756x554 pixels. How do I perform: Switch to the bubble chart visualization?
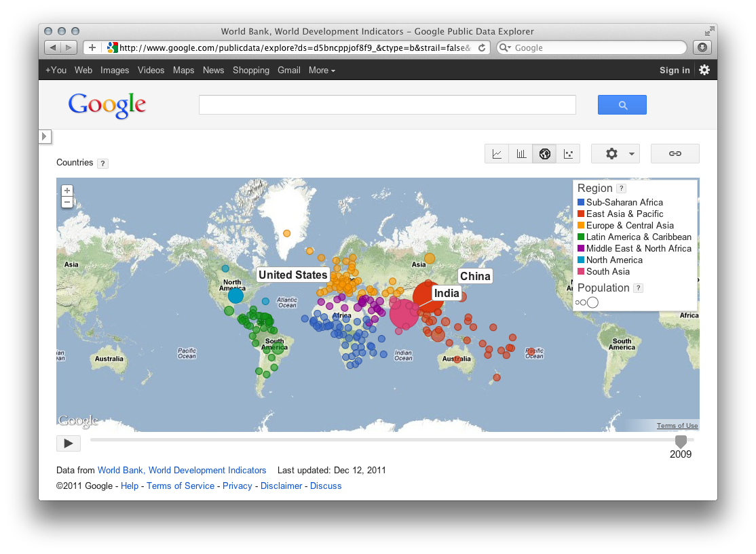pyautogui.click(x=569, y=153)
